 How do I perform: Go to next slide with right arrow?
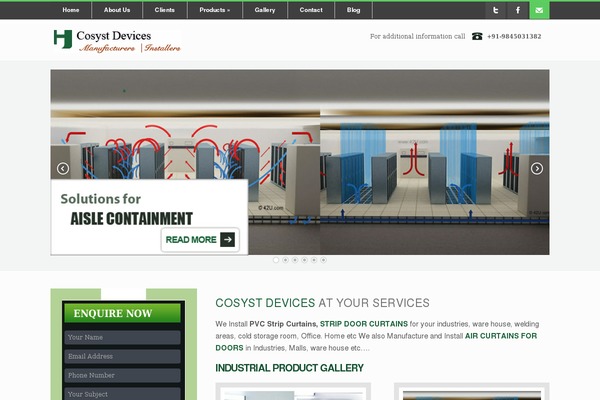[536, 168]
